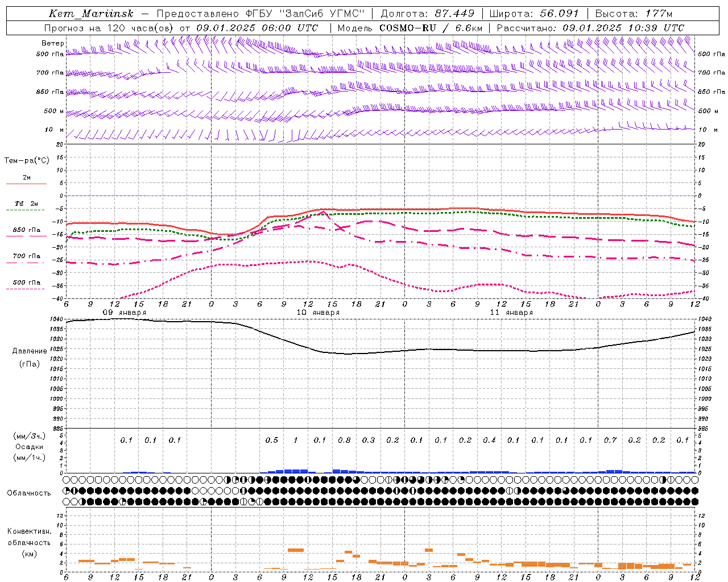This screenshot has height=582, width=728.
Task: Click the precipitation value "0.4"
Action: click(x=489, y=440)
